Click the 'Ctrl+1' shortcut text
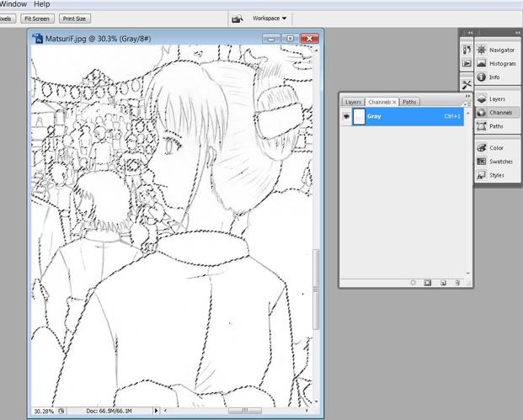523x420 pixels. [x=452, y=116]
